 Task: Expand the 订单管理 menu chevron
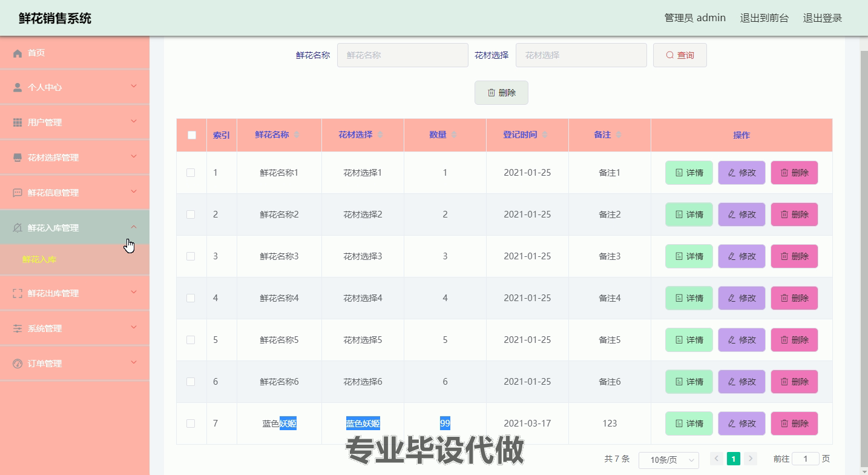pyautogui.click(x=134, y=363)
